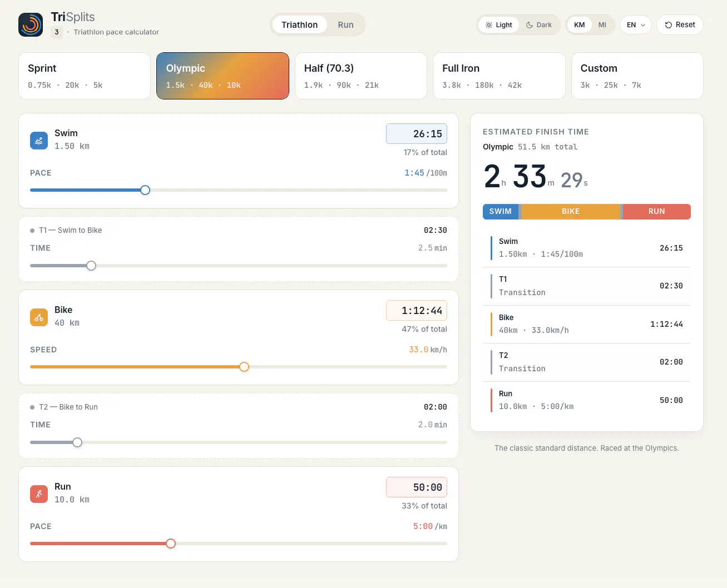Click the Swim time field 26:15
This screenshot has width=727, height=588.
coord(417,134)
